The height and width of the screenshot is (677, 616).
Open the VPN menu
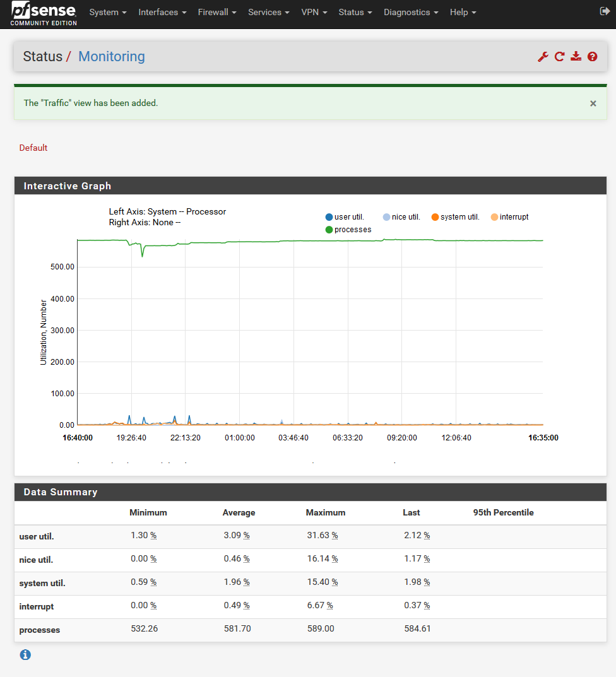click(314, 13)
